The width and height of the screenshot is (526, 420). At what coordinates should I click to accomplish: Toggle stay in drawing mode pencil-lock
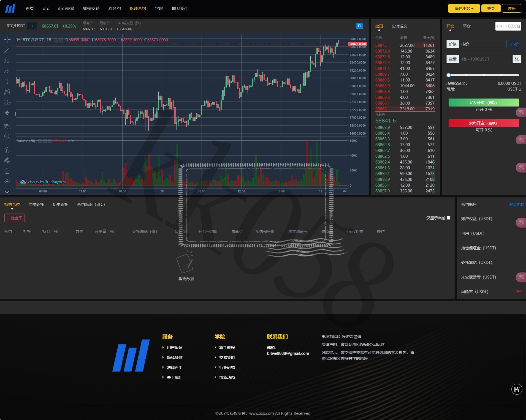point(7,160)
